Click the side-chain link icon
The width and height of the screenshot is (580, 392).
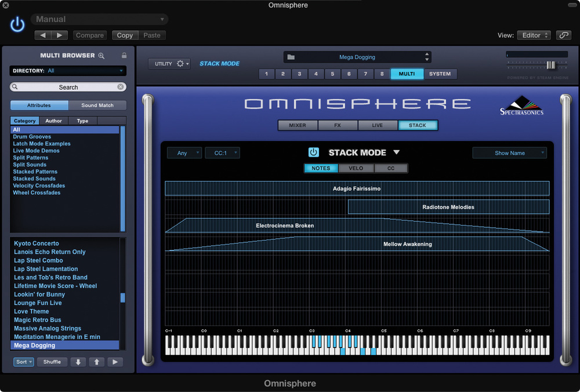point(564,35)
